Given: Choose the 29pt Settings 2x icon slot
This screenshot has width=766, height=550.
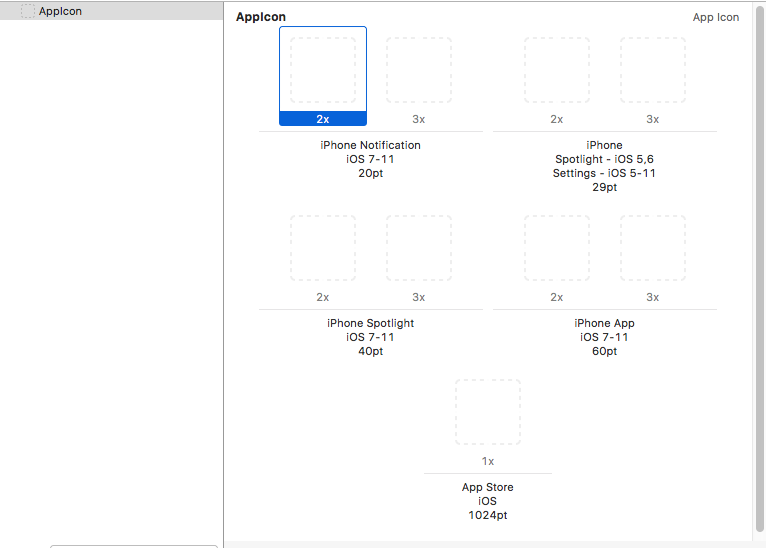Looking at the screenshot, I should coord(557,70).
